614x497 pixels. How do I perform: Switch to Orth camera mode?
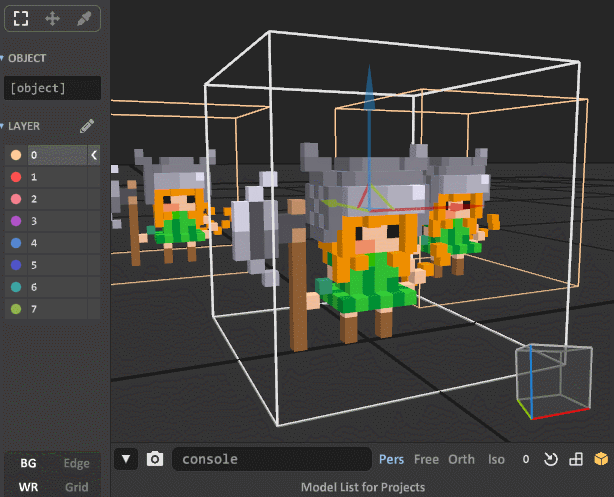[461, 459]
